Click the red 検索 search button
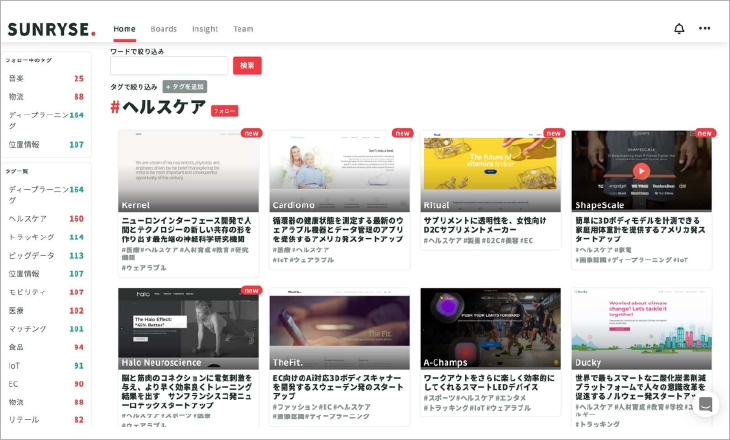730x440 pixels. click(x=247, y=66)
